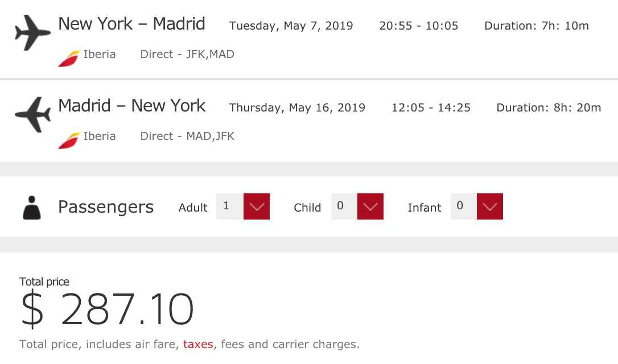
Task: Click the $ 287.10 total price
Action: coord(108,311)
